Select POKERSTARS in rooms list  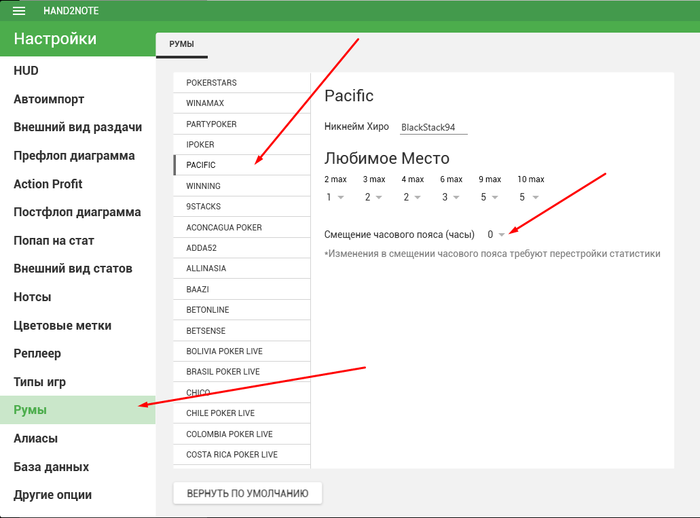(242, 83)
